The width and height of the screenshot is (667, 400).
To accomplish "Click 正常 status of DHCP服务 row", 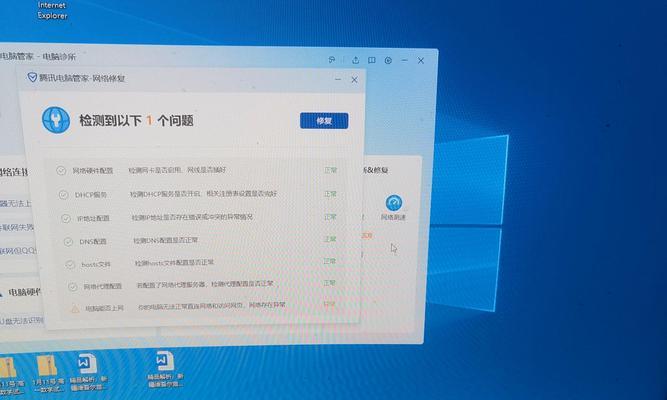I will [330, 194].
